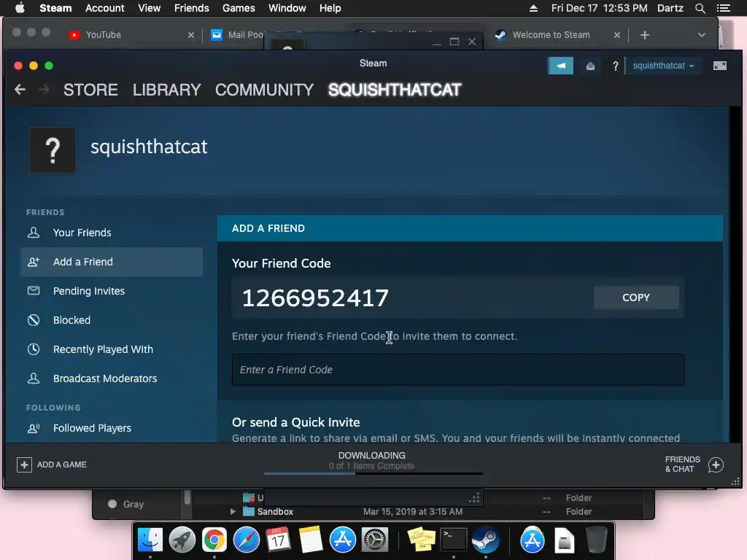Go forward with the Steam forward arrow
Viewport: 747px width, 560px height.
click(43, 89)
